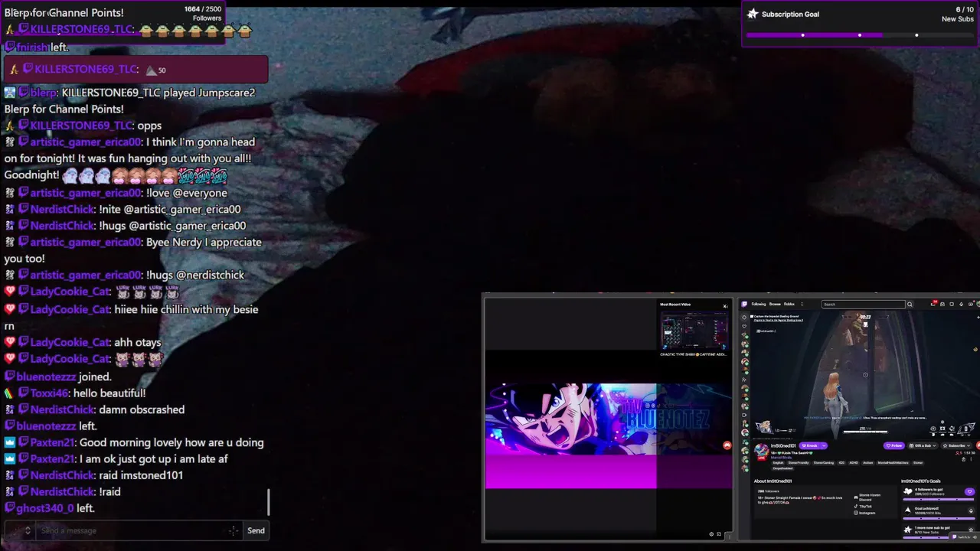Open the Twitch whispers icon

point(952,304)
